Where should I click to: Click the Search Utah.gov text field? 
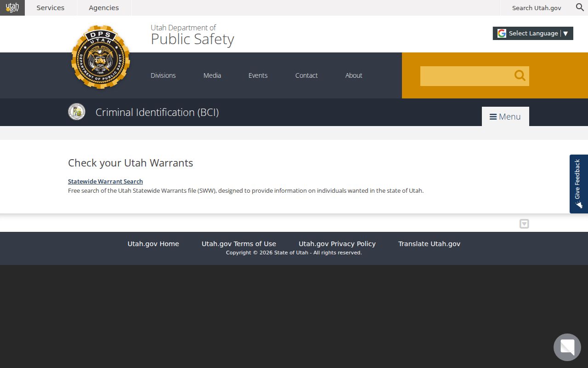[x=537, y=8]
